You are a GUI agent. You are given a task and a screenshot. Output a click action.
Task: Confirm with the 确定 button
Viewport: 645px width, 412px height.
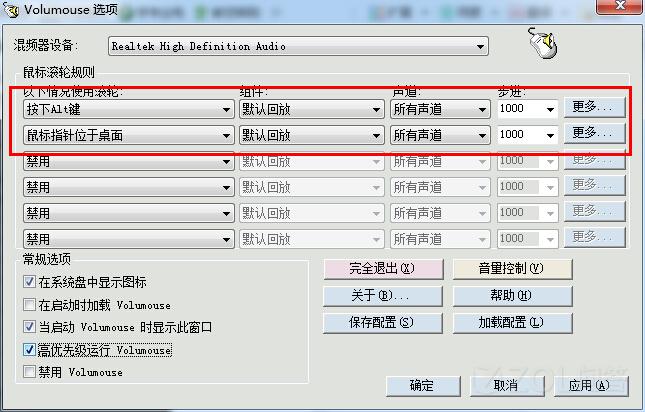point(423,386)
